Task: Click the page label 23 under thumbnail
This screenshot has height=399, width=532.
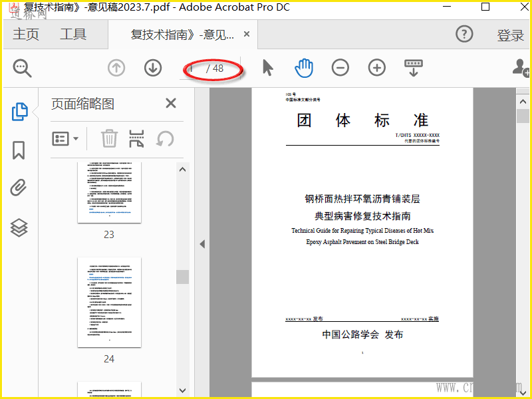Action: (x=109, y=235)
